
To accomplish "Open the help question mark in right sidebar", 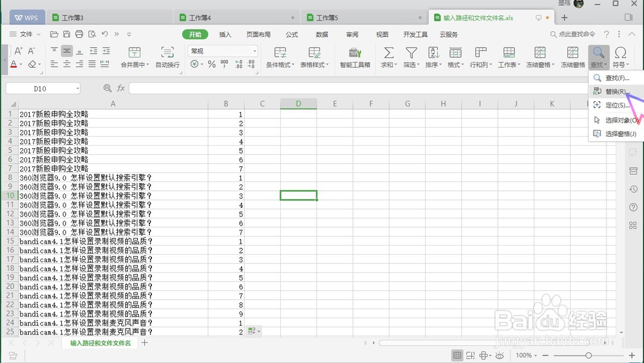I will [633, 207].
